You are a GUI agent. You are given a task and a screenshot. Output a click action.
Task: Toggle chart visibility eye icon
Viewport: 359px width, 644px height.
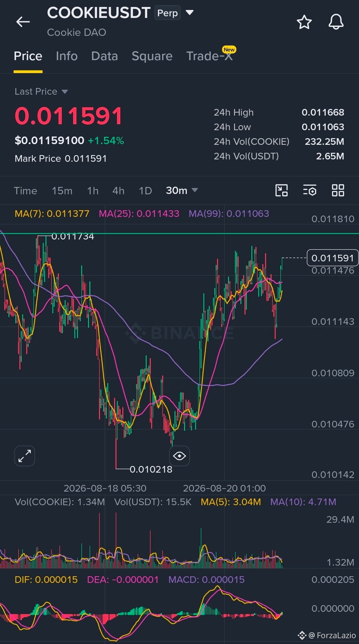179,456
